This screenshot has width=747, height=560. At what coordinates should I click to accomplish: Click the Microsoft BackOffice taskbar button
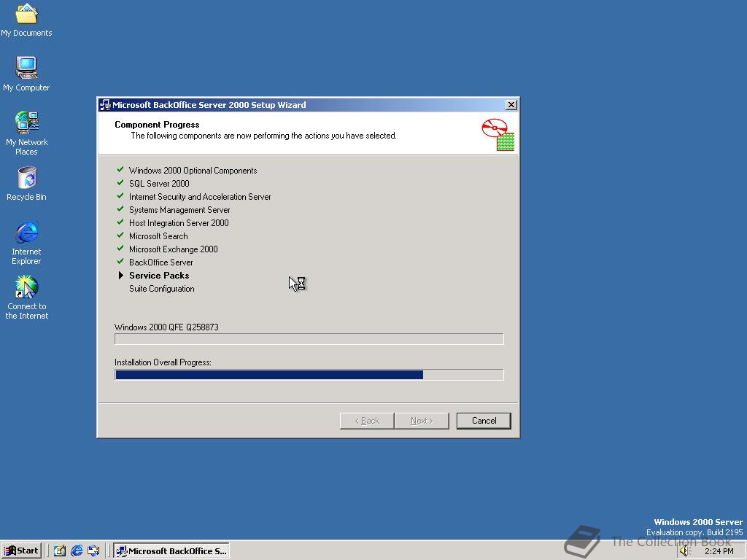click(171, 551)
